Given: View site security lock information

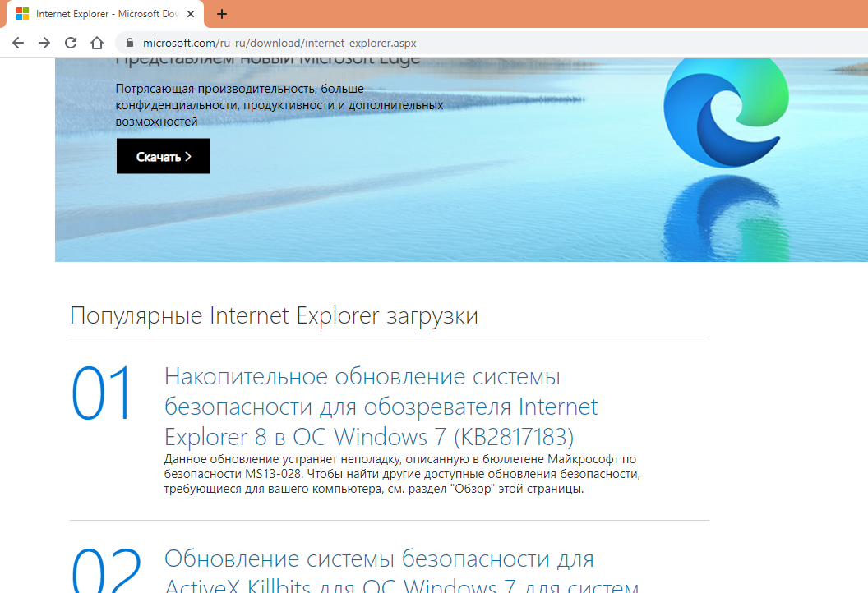Looking at the screenshot, I should pyautogui.click(x=130, y=43).
